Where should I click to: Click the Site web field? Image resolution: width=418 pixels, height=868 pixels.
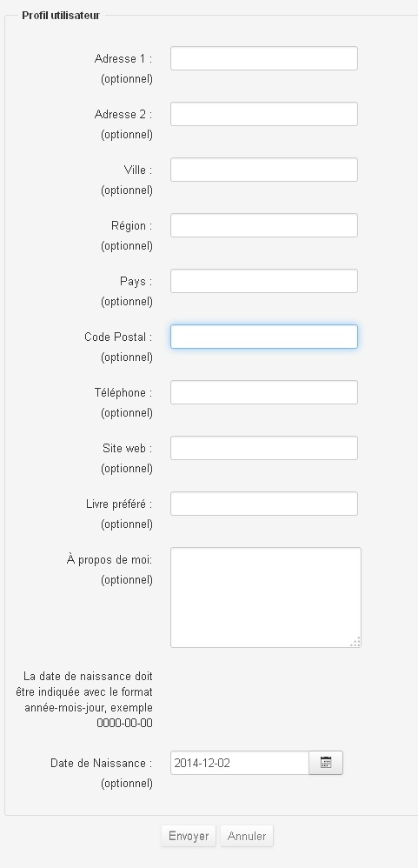tap(263, 448)
